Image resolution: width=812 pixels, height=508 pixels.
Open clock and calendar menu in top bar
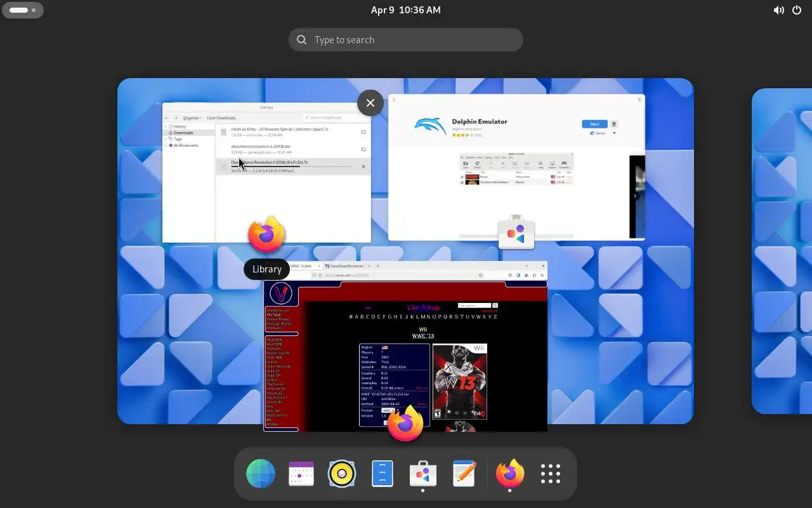(405, 10)
